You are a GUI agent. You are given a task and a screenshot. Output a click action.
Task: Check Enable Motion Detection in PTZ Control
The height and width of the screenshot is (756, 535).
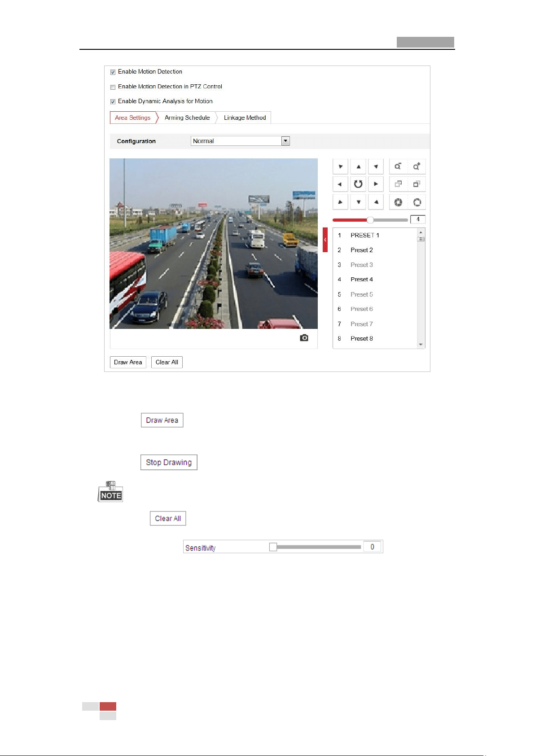113,87
